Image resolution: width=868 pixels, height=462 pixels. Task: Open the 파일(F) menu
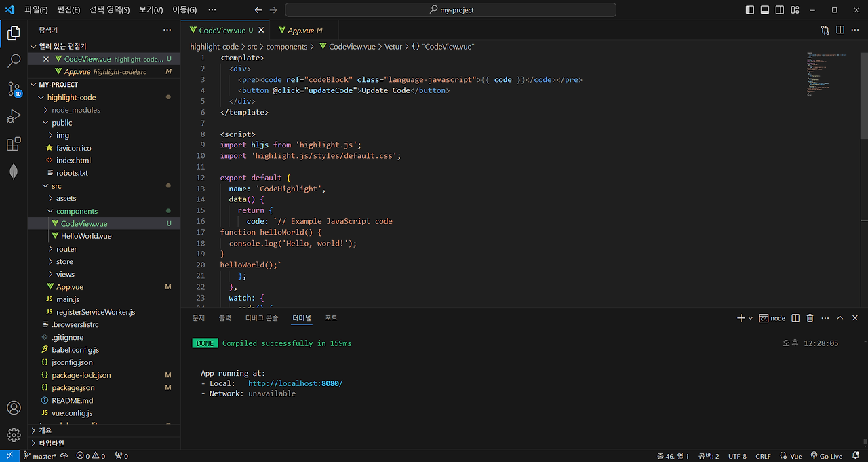tap(36, 10)
